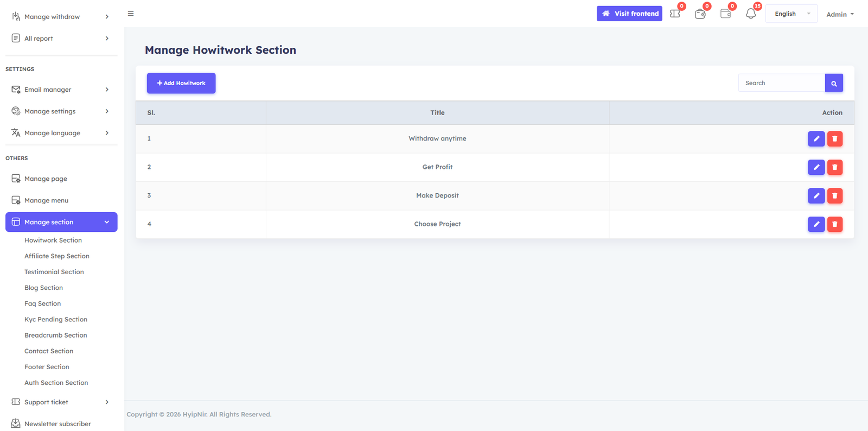Open Newsletter subscriber in sidebar
The image size is (868, 431).
(x=58, y=424)
